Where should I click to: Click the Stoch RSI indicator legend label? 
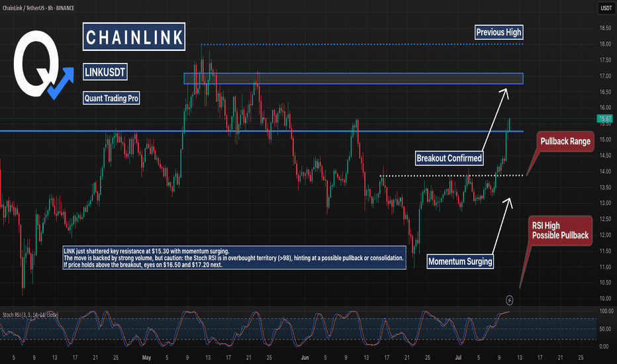tap(30, 315)
